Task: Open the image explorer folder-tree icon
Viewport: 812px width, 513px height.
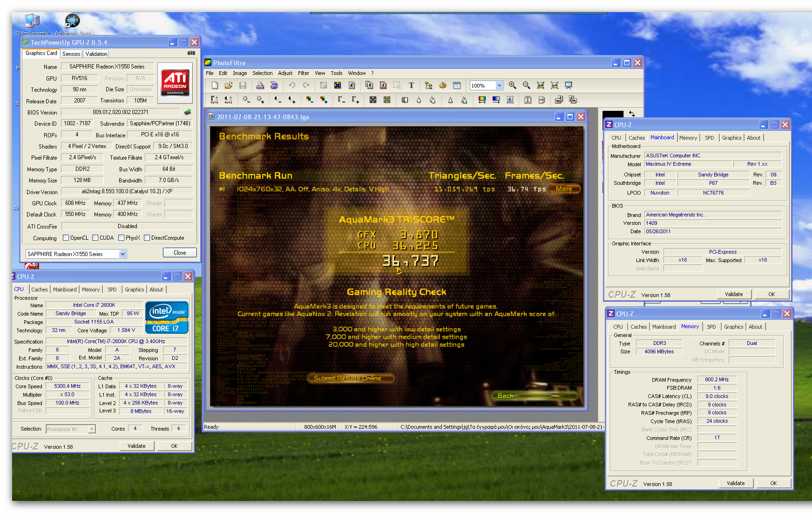Action: (x=429, y=86)
